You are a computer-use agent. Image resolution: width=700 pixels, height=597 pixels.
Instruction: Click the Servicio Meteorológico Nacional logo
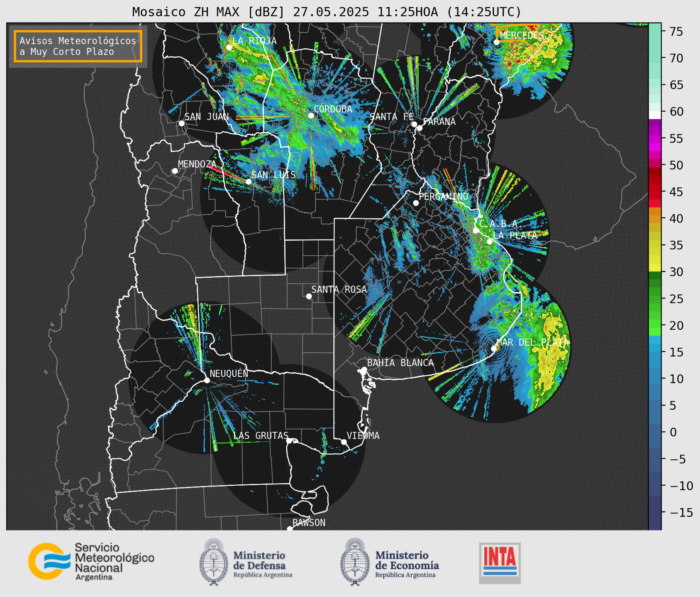(x=91, y=561)
